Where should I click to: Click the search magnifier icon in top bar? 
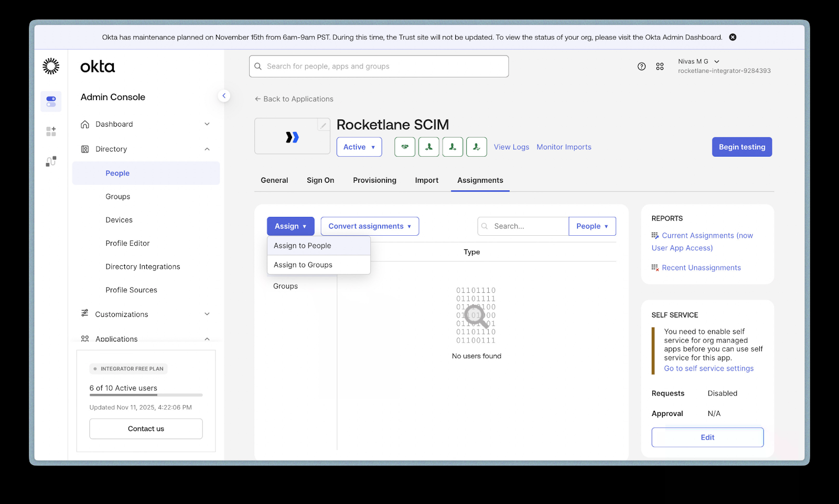pyautogui.click(x=258, y=67)
